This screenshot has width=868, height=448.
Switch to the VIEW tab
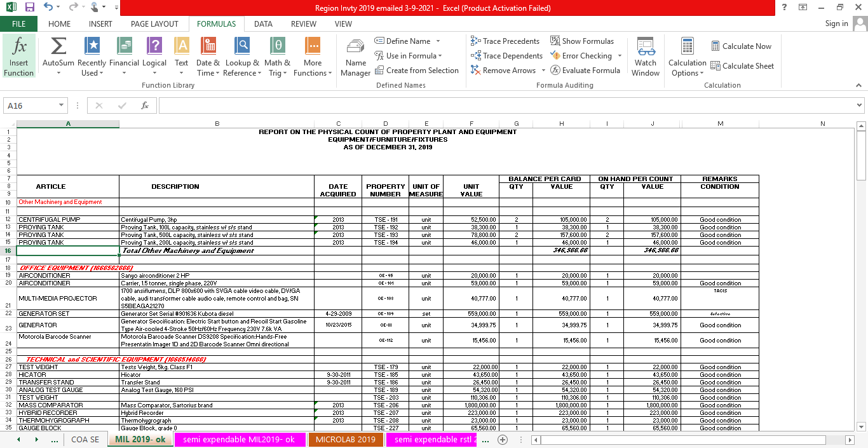coord(343,24)
